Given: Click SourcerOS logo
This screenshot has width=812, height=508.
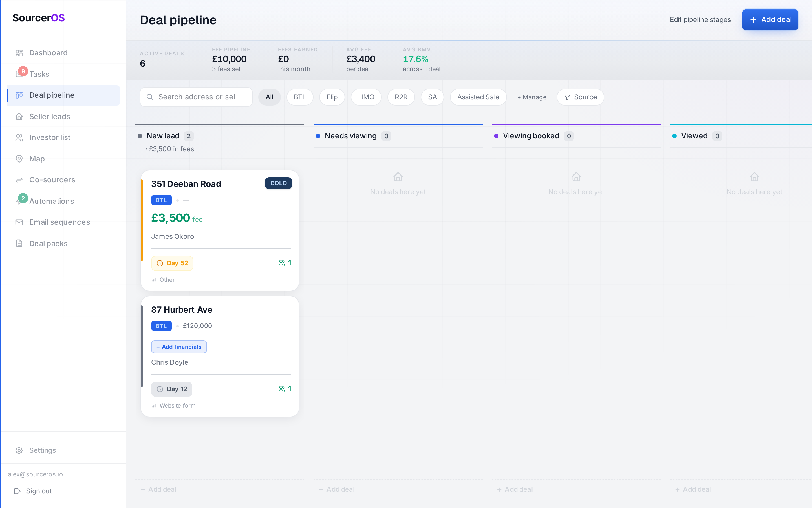Looking at the screenshot, I should 39,18.
